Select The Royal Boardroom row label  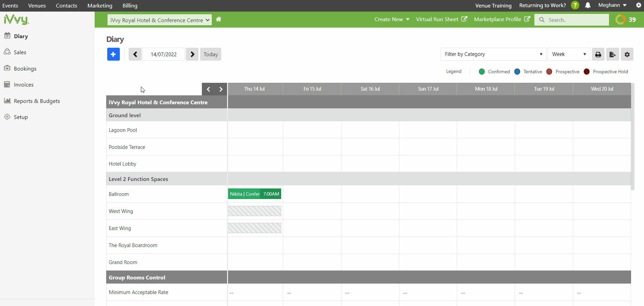[x=133, y=245]
